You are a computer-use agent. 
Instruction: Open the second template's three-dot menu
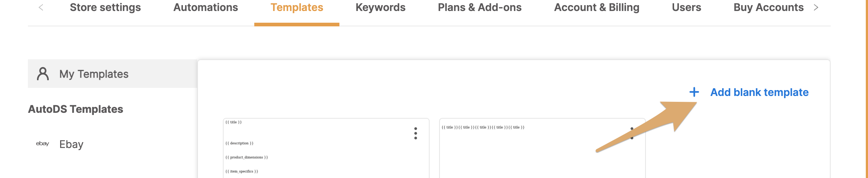click(632, 133)
